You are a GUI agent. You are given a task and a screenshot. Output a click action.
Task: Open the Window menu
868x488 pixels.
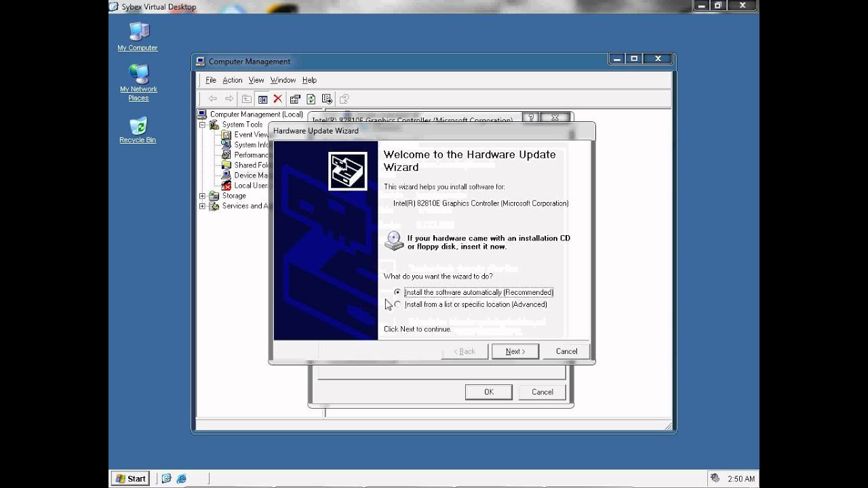[x=283, y=80]
